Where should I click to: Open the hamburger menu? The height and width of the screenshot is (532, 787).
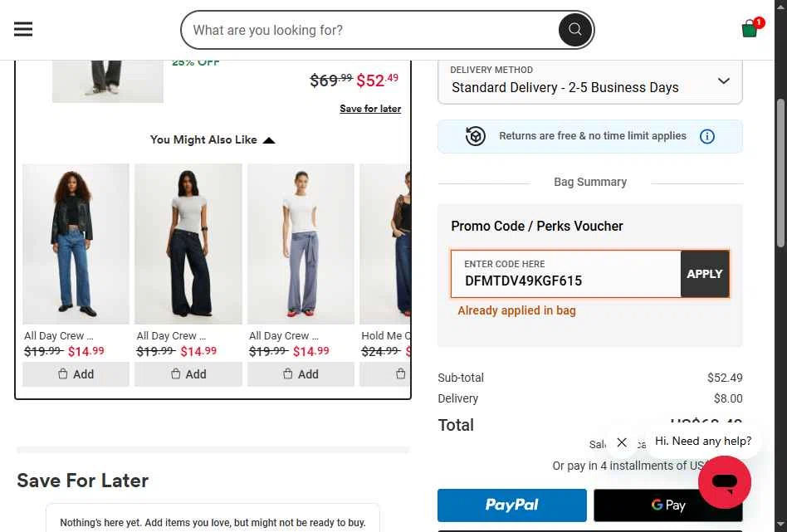23,30
